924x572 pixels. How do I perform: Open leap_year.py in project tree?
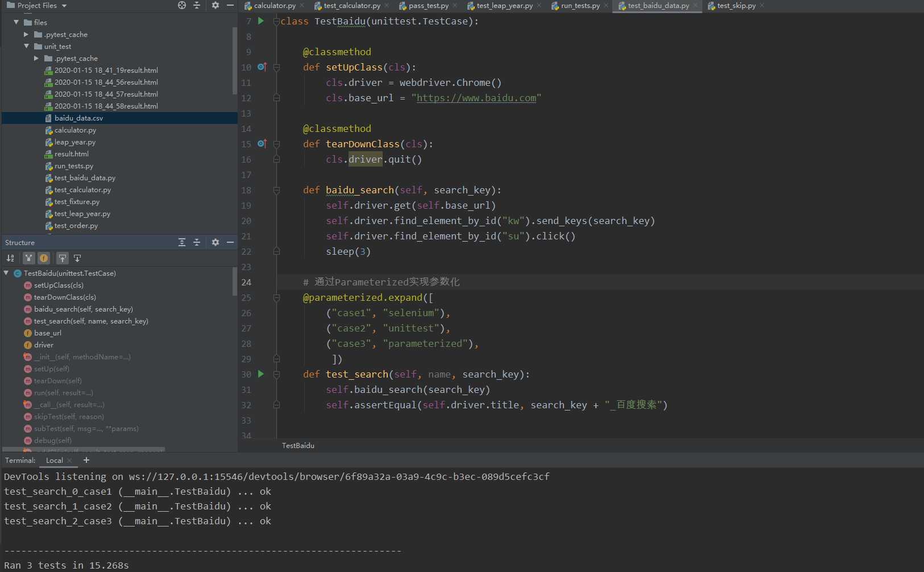(74, 142)
